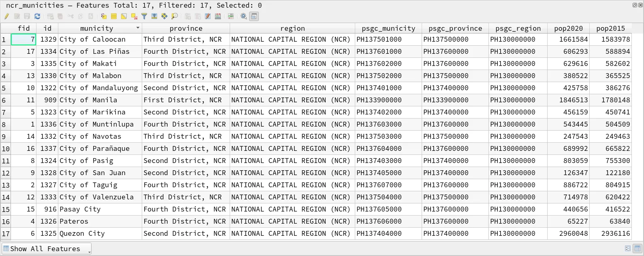Click pop2020 value 247543 for Navotas
The image size is (644, 256).
coord(568,136)
